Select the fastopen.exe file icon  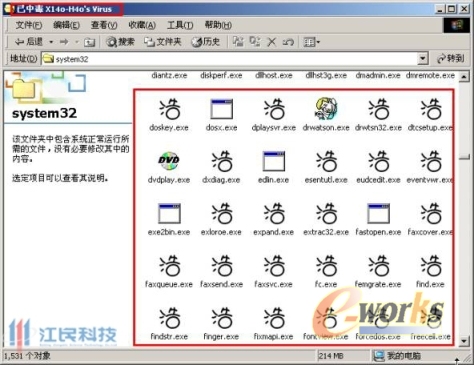(378, 213)
